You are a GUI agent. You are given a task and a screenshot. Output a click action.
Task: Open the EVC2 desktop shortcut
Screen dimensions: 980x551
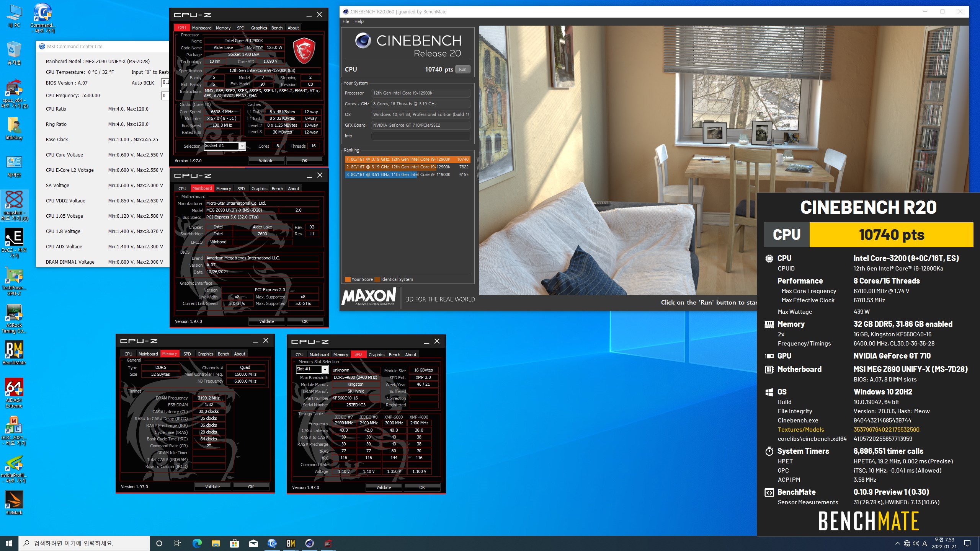point(14,243)
